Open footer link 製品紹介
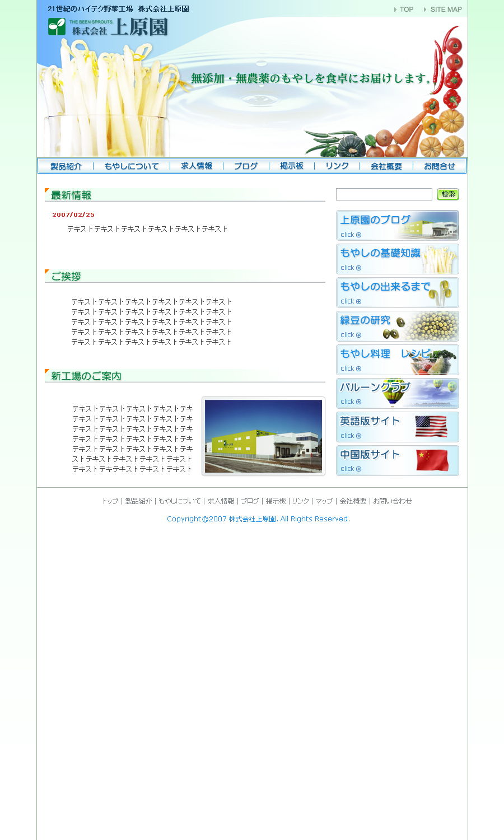504x840 pixels. coord(138,501)
